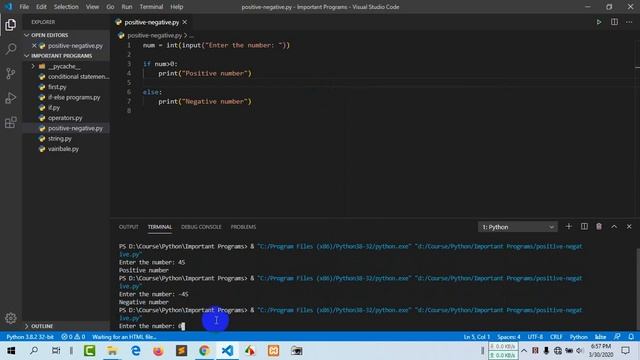
Task: Close the positive-negative.py editor tab
Action: tap(185, 22)
